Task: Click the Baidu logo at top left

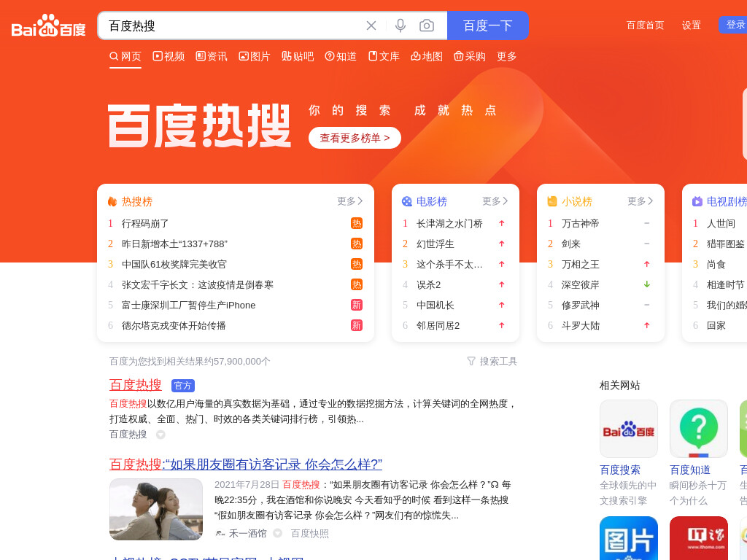Action: (48, 26)
